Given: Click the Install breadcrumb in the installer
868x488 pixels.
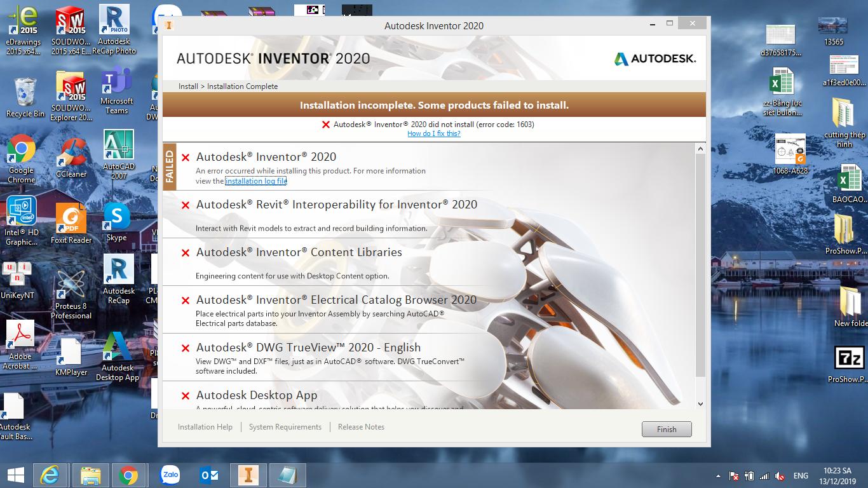Looking at the screenshot, I should coord(187,86).
